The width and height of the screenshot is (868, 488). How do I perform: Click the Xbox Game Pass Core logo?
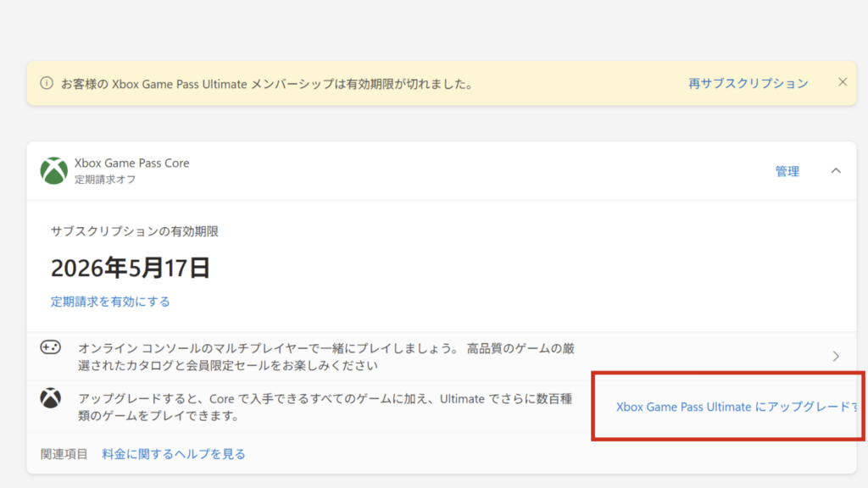(x=53, y=170)
